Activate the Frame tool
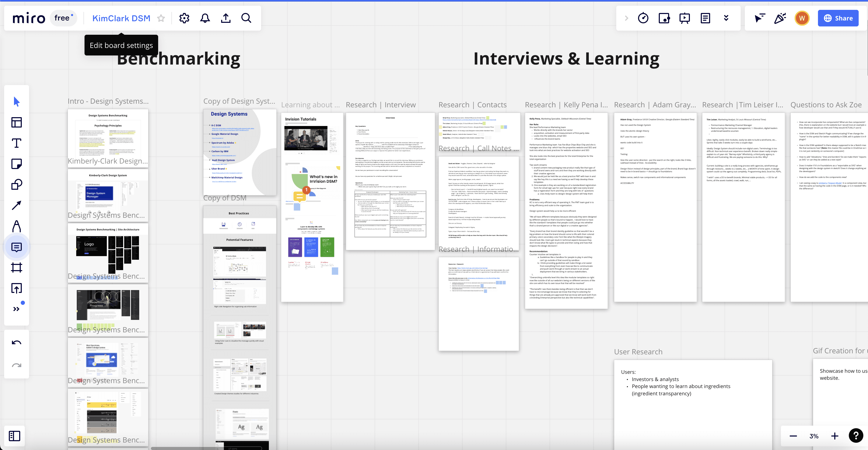 (x=17, y=268)
